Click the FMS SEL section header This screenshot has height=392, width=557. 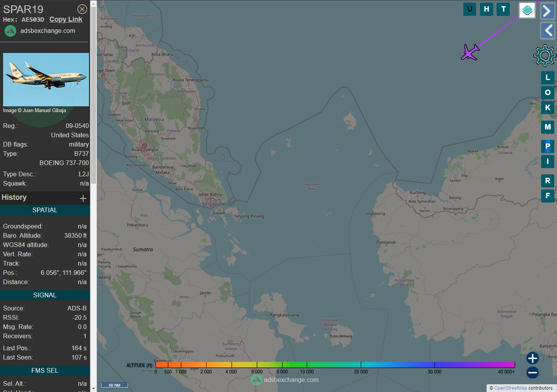pyautogui.click(x=45, y=370)
